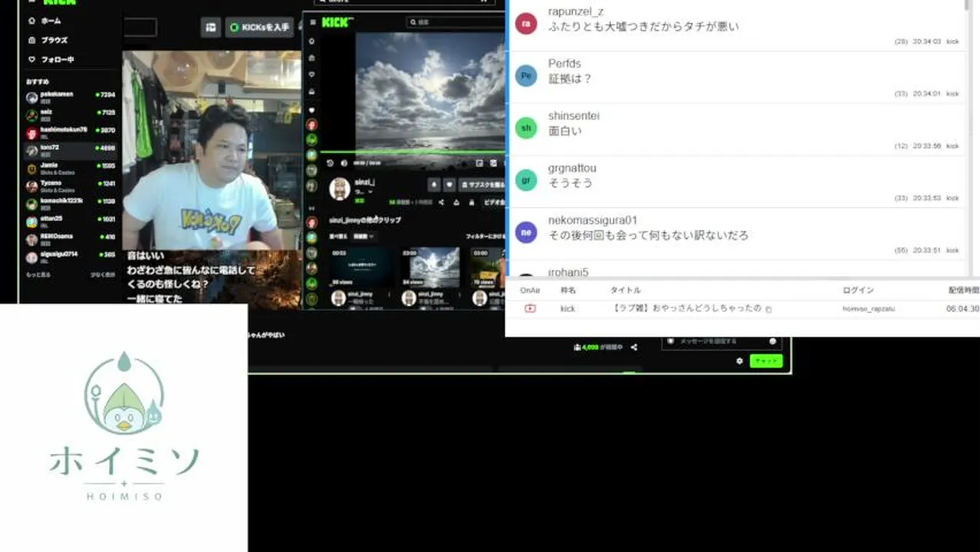
Task: Open recommended channel pekokareen
Action: click(70, 97)
